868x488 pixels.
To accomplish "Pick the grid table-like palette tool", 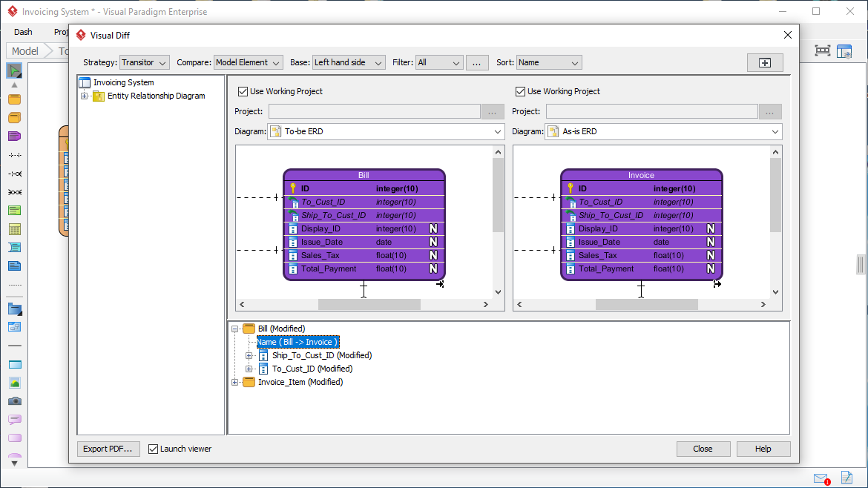I will pyautogui.click(x=14, y=229).
